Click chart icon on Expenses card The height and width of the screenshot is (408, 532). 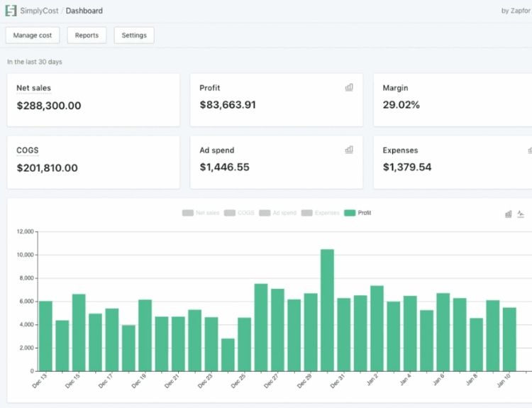coord(529,150)
